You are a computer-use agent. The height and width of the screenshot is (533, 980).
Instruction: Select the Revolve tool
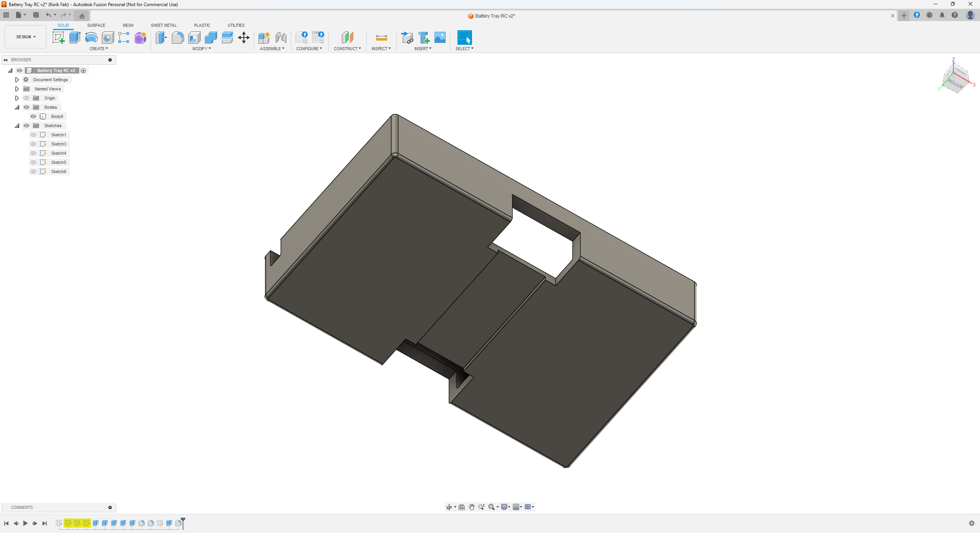point(91,38)
